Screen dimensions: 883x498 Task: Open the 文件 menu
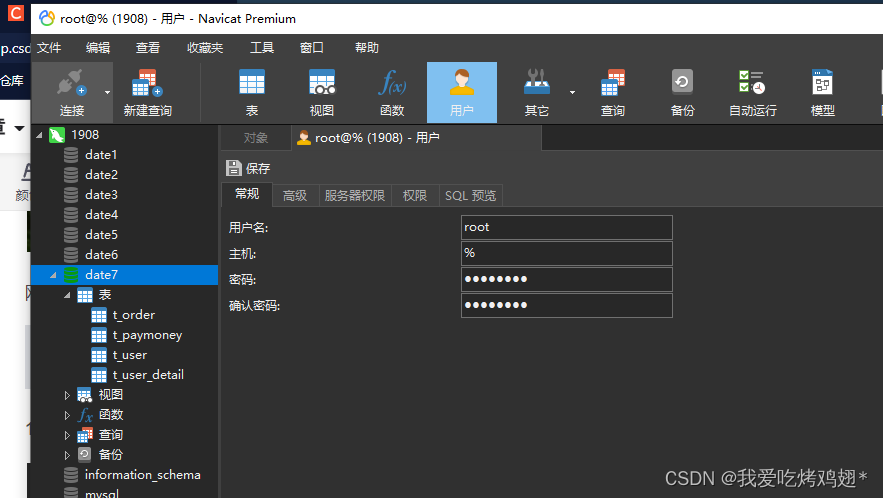[49, 48]
